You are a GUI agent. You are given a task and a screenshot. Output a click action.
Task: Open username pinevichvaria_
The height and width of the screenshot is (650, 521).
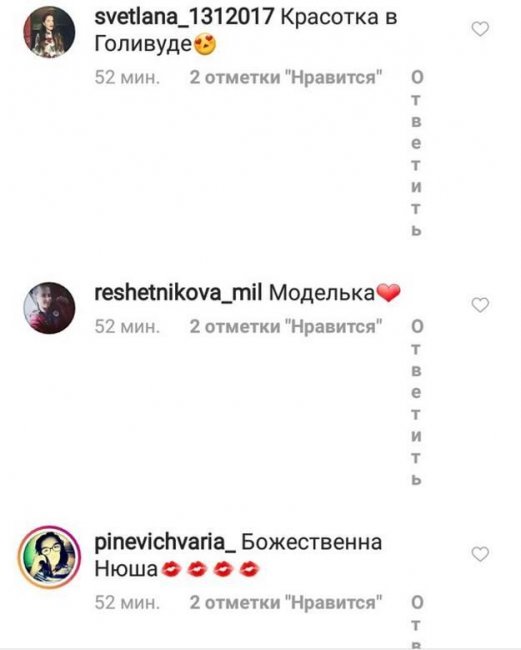point(165,543)
